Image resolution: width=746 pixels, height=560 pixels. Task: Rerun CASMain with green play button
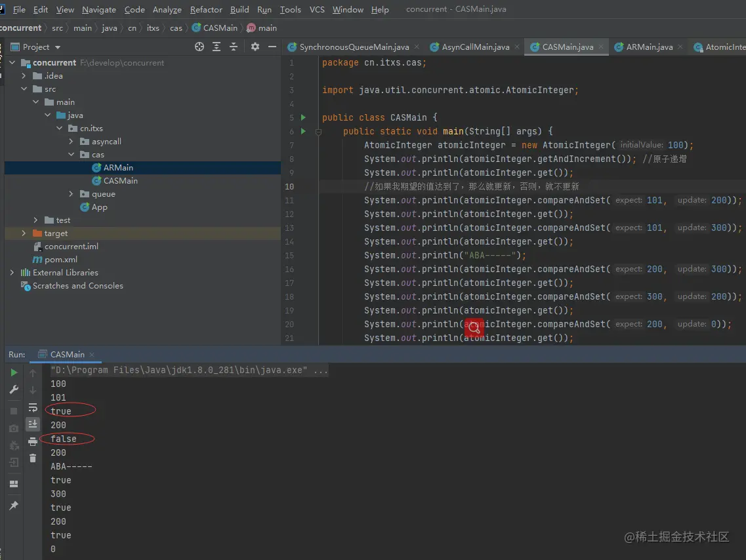(14, 372)
